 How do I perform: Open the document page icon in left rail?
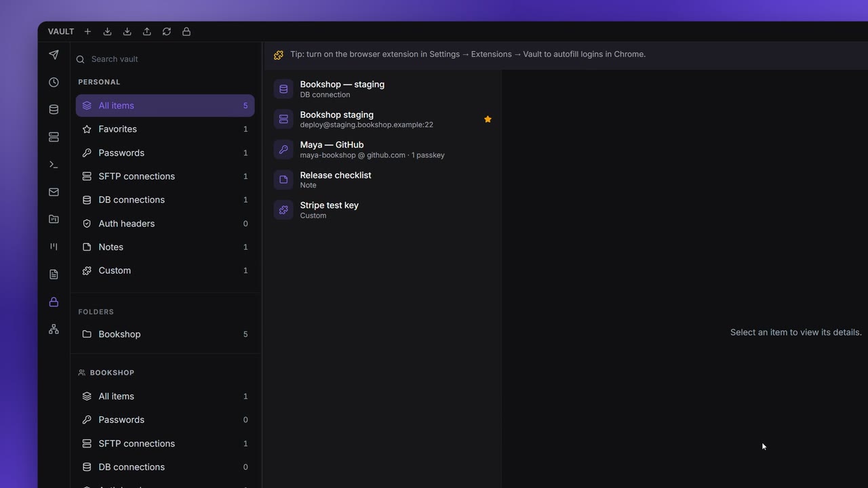(54, 274)
